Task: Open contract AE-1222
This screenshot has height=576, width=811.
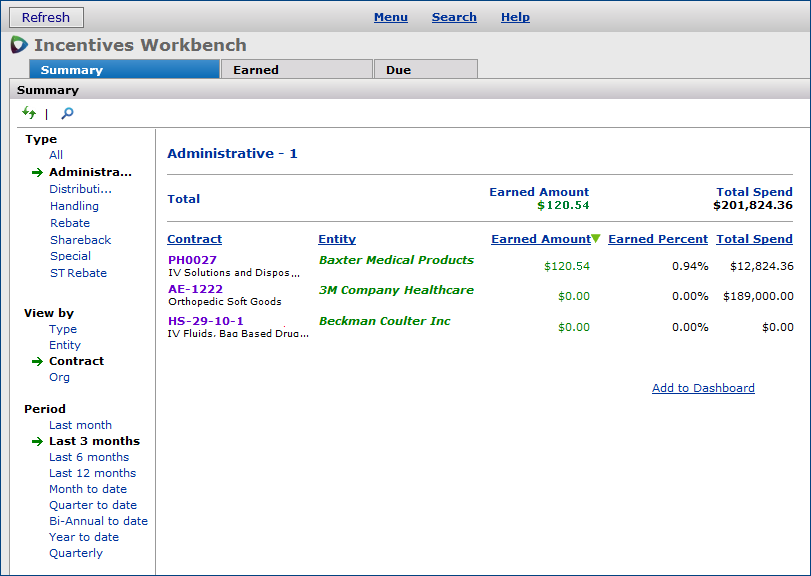Action: pyautogui.click(x=195, y=290)
